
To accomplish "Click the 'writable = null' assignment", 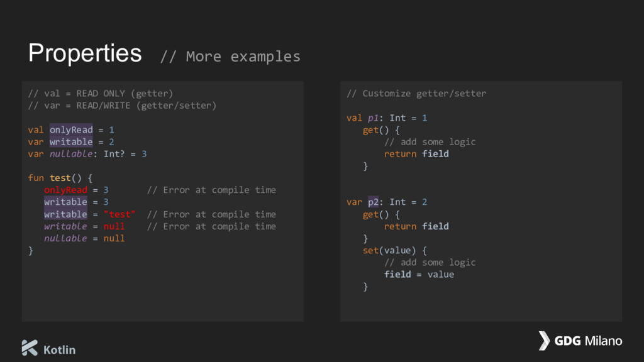I will (x=84, y=226).
